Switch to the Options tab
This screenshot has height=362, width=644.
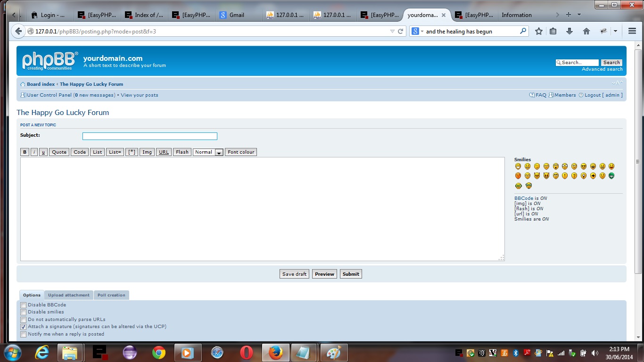point(32,295)
